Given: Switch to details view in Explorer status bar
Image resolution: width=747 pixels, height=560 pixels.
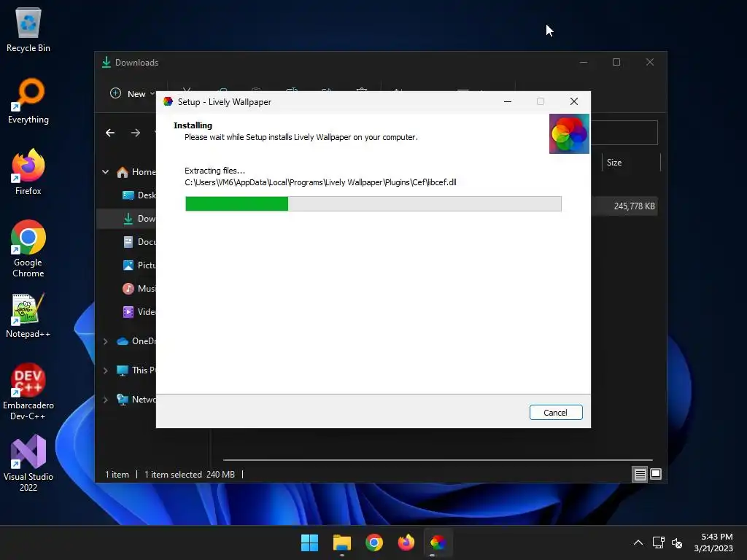Looking at the screenshot, I should 640,474.
